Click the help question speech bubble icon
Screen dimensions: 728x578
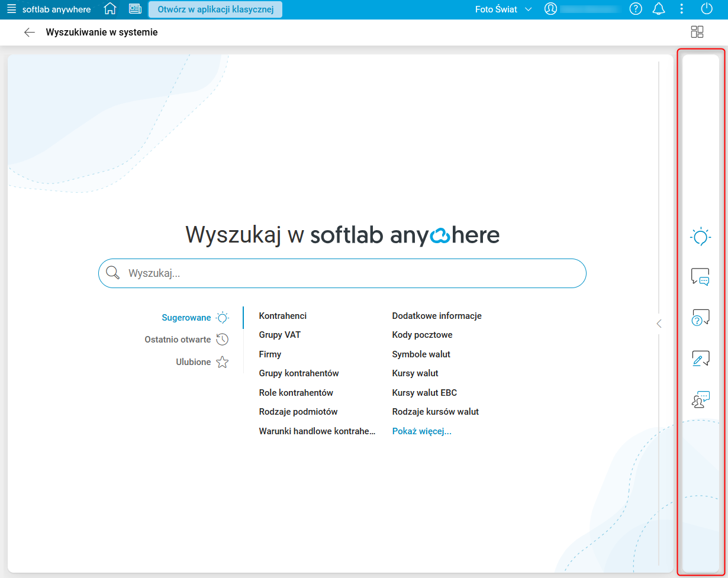coord(700,318)
